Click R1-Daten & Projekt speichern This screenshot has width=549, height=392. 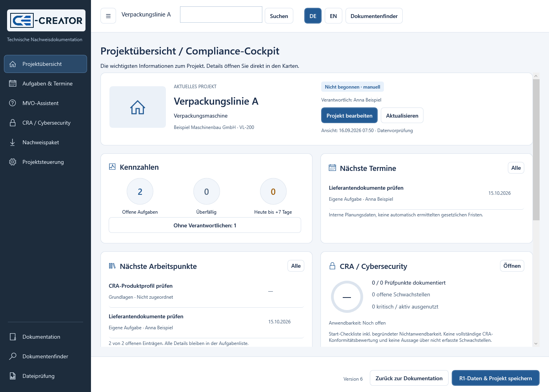(x=496, y=378)
